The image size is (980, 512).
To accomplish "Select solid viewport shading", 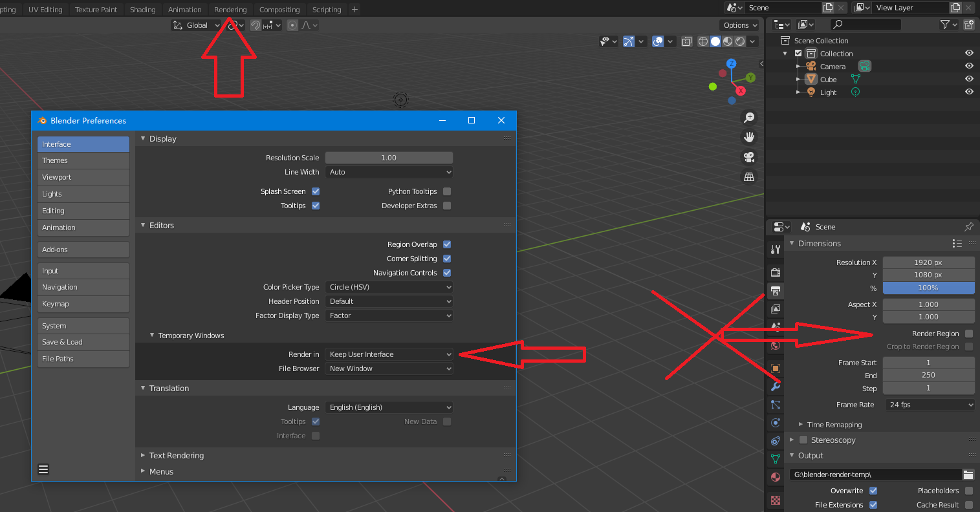I will click(x=715, y=41).
